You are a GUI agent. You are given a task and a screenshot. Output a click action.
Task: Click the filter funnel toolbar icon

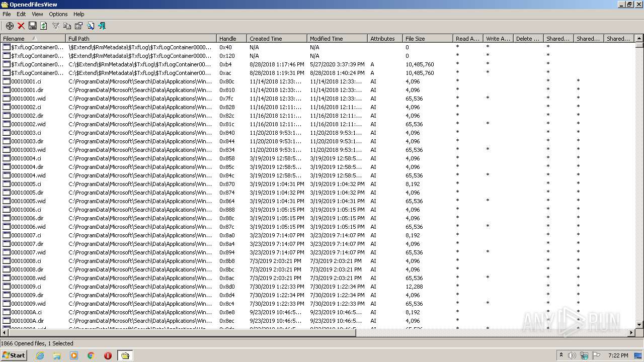(x=56, y=26)
